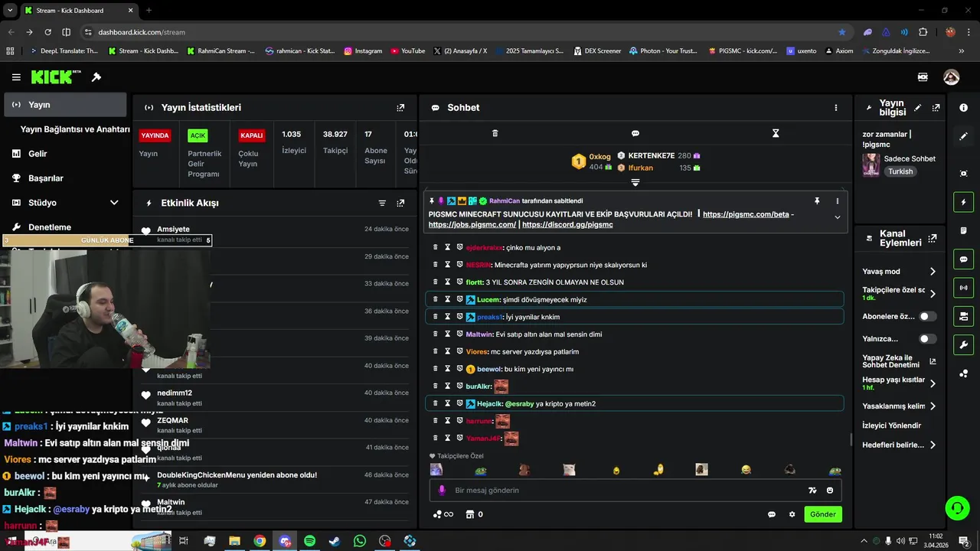
Task: Open the Etkinlik Akışı filter icon
Action: click(x=382, y=203)
